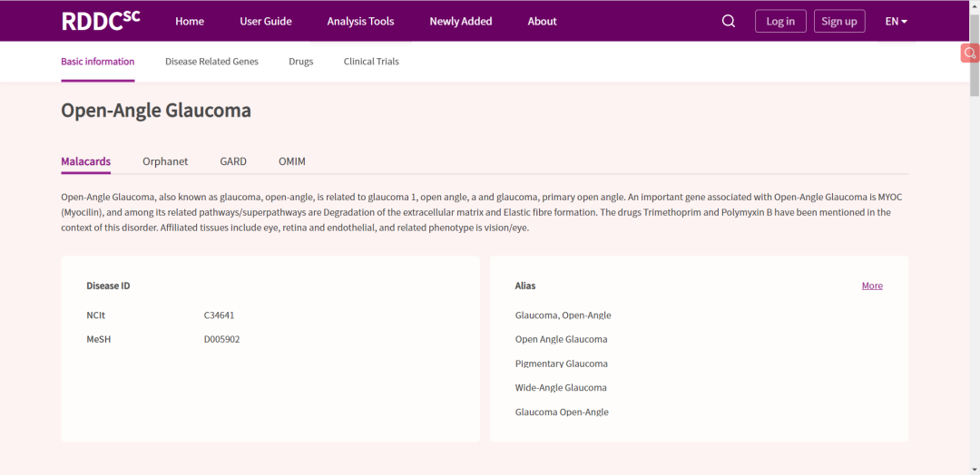Select the Basic information tab
Image resolution: width=980 pixels, height=475 pixels.
(98, 62)
